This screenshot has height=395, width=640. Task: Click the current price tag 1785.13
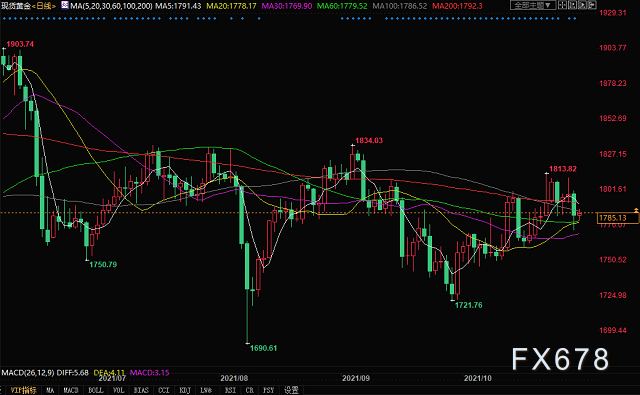click(x=617, y=218)
